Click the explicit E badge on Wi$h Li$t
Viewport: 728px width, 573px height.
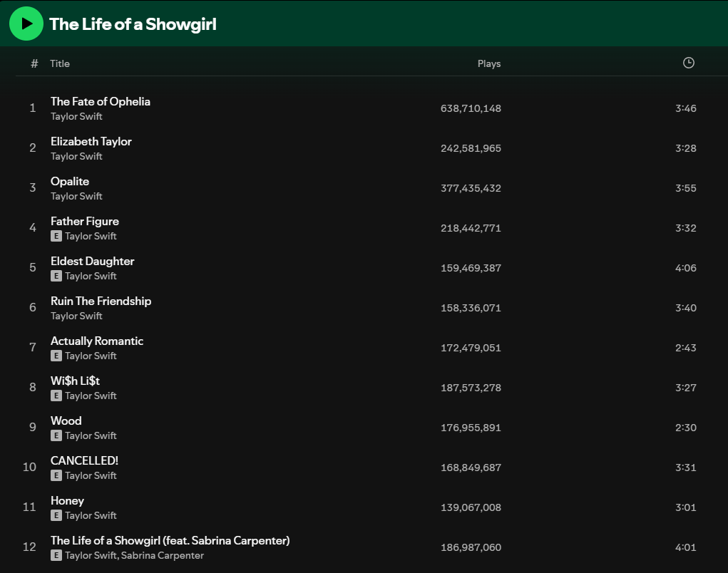[56, 396]
